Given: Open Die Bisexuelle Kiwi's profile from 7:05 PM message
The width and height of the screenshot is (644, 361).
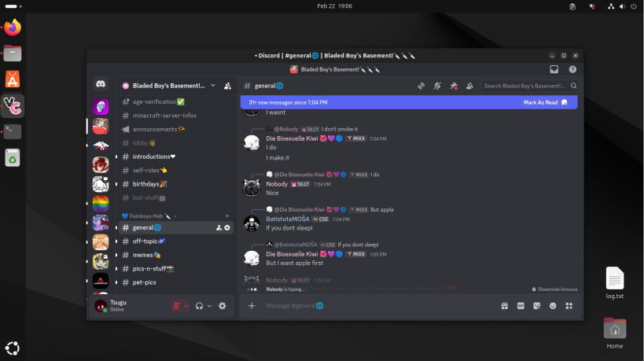Looking at the screenshot, I should point(292,254).
